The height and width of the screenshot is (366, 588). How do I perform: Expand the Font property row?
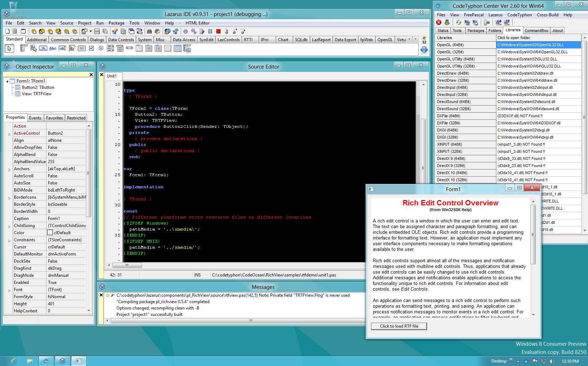coord(9,291)
